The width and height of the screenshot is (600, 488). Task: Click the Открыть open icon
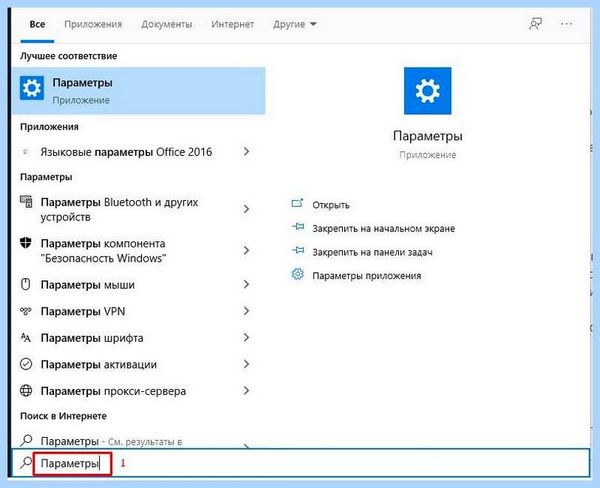297,203
